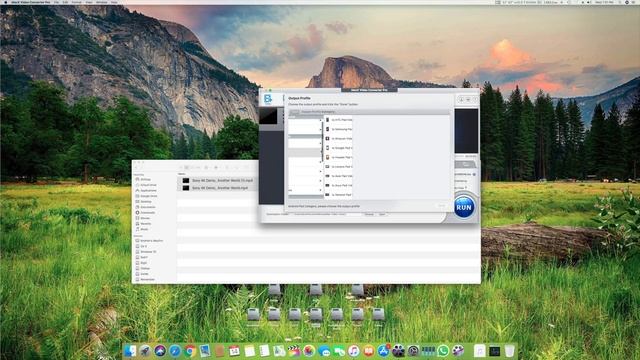Open Messages from the Dock
Screen dimensions: 640x360
[324, 351]
